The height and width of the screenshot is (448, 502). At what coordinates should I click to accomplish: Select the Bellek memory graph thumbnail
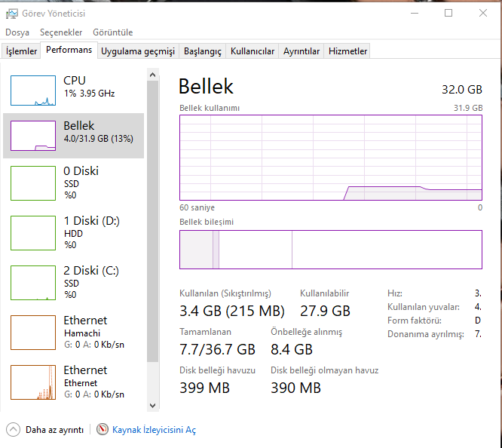[33, 136]
